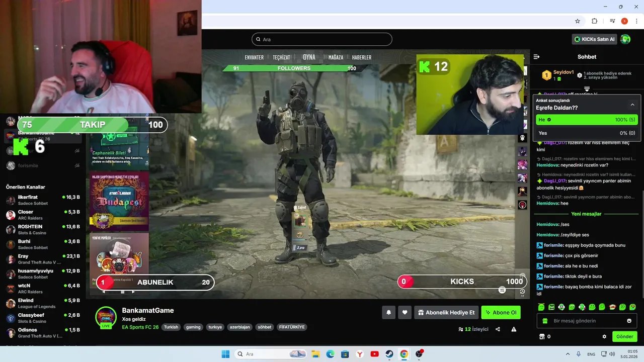Click the report warning triangle icon
This screenshot has height=362, width=644.
point(514,329)
